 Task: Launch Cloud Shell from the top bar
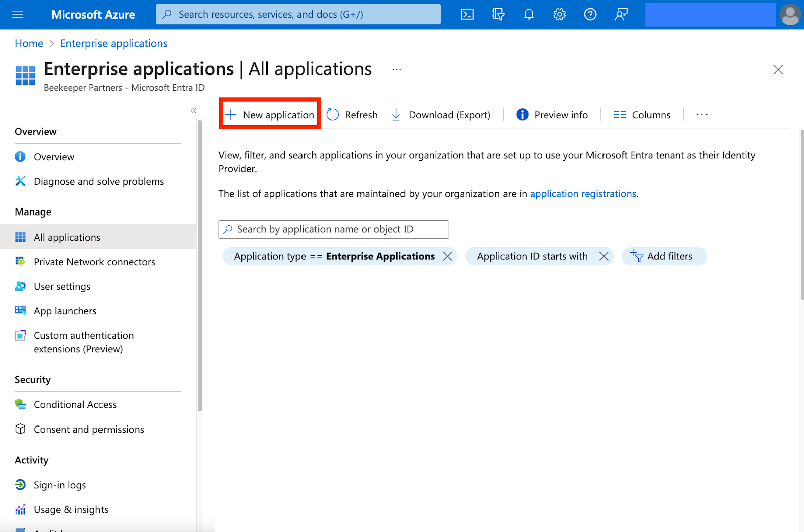(x=467, y=14)
